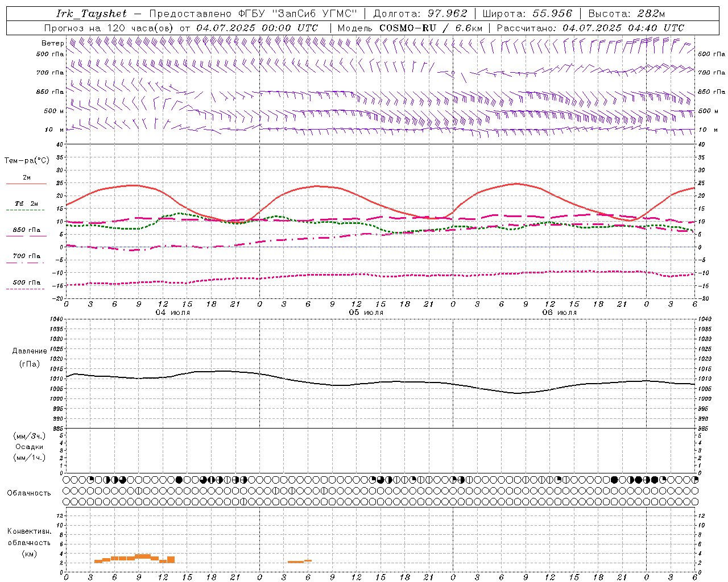Image resolution: width=728 pixels, height=582 pixels.
Task: Click the Облачность cloudiness row label
Action: pyautogui.click(x=29, y=493)
